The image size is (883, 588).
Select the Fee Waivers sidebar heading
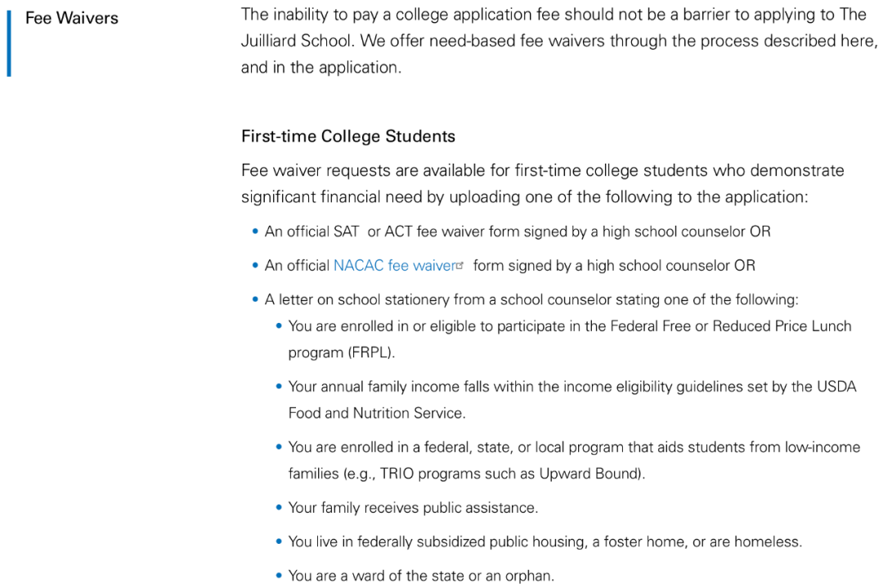(x=72, y=18)
